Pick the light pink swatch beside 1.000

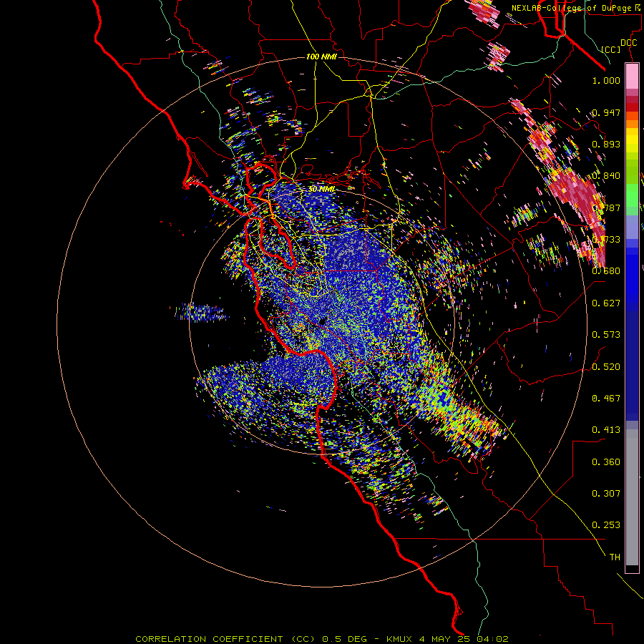click(632, 77)
